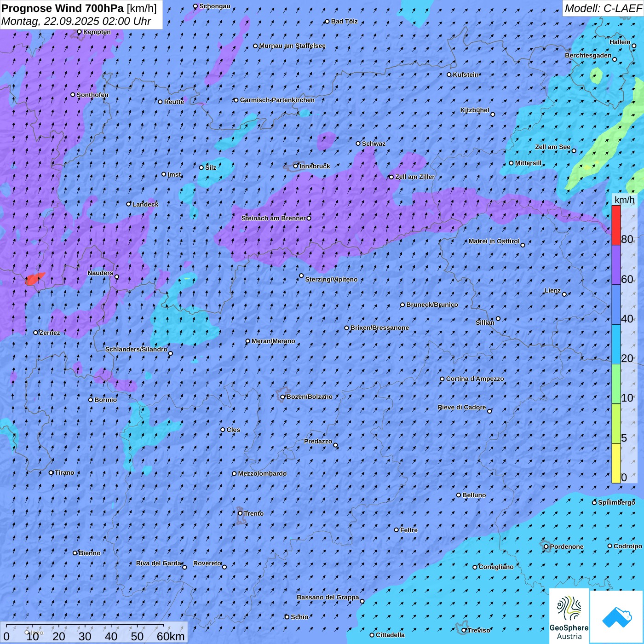The height and width of the screenshot is (644, 644).
Task: Click the Tirano label
Action: 64,472
